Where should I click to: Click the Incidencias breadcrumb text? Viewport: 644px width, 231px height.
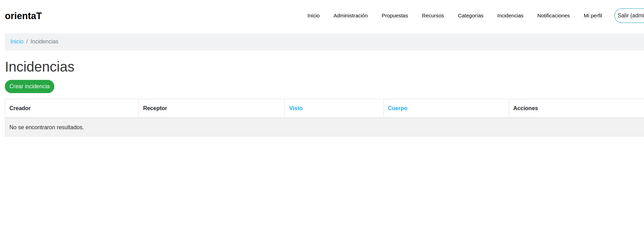(x=44, y=42)
